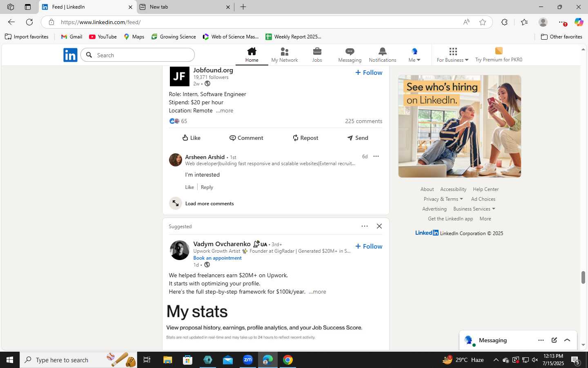Open Edge favorites hub icon

click(x=524, y=22)
